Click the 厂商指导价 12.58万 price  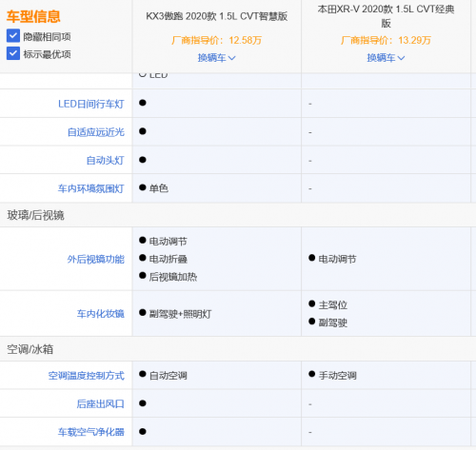pos(217,40)
